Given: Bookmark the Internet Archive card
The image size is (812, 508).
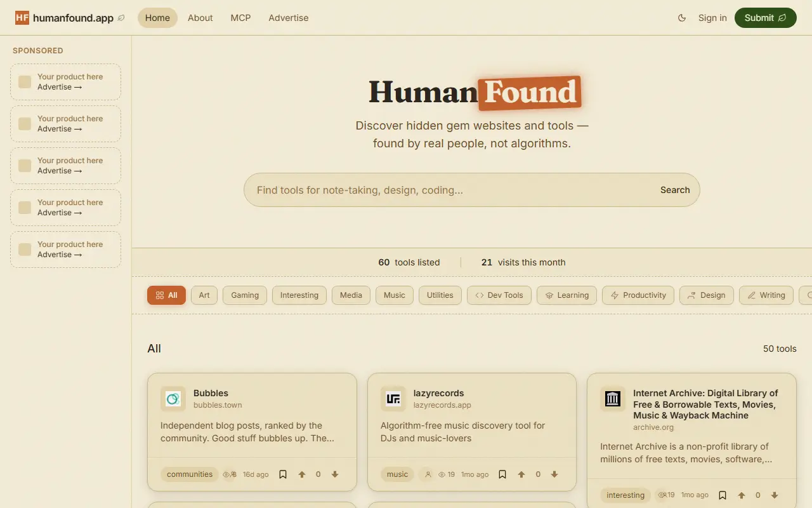Looking at the screenshot, I should pos(722,495).
